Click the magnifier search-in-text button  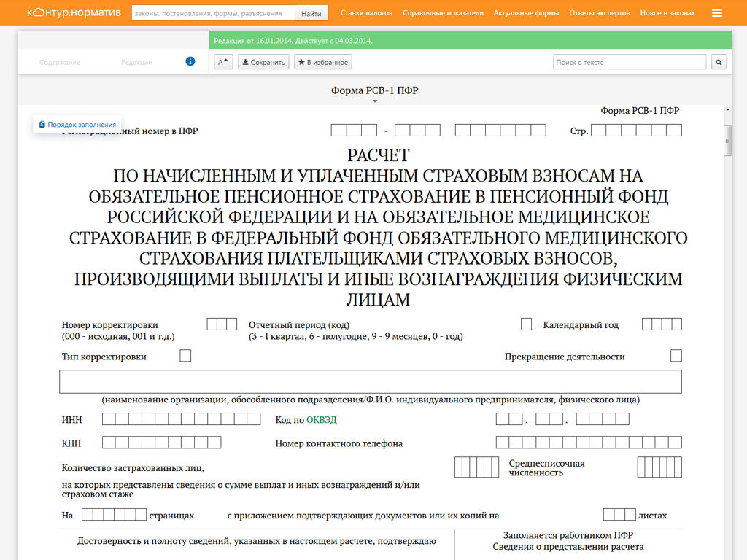(719, 63)
